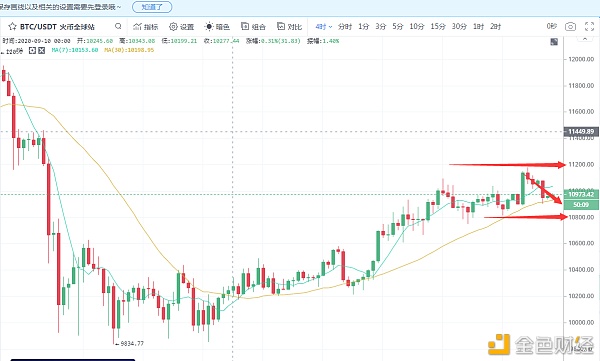This screenshot has height=361, width=600.
Task: Select the 30分 interval
Action: coord(459,26)
